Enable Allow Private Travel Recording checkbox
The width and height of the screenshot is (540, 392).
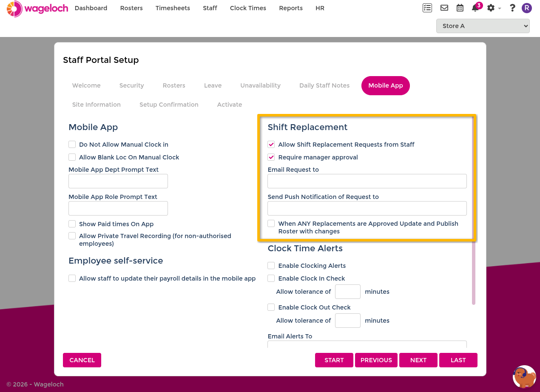tap(72, 236)
